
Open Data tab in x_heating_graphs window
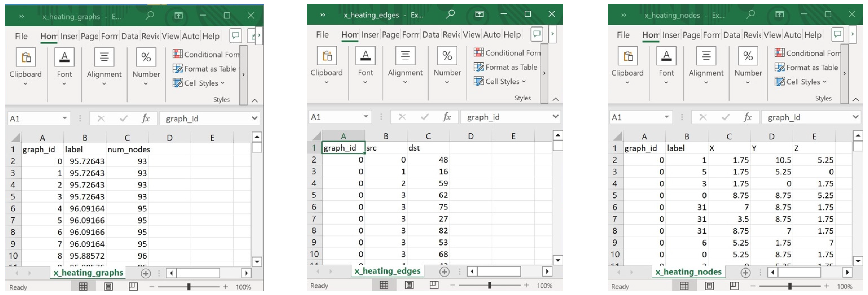tap(130, 36)
